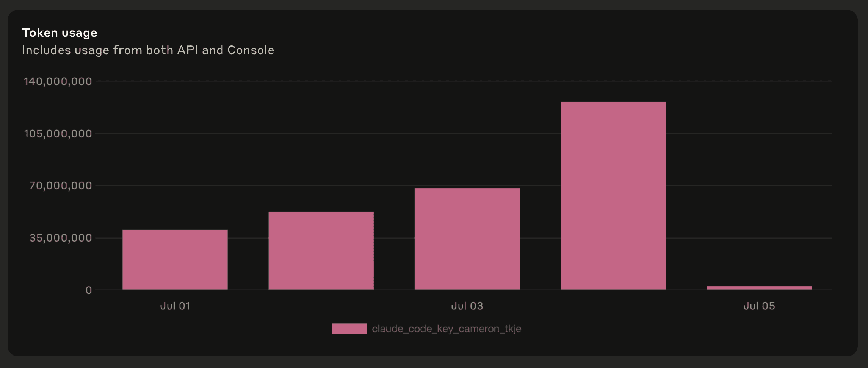Screen dimensions: 868x368
Task: Select the tallest bar in the chart
Action: 613,196
